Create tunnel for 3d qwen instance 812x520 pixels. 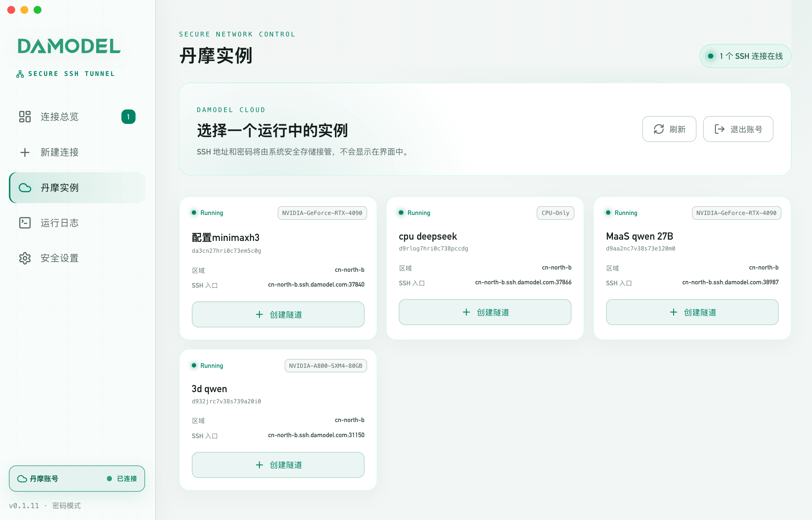(278, 465)
